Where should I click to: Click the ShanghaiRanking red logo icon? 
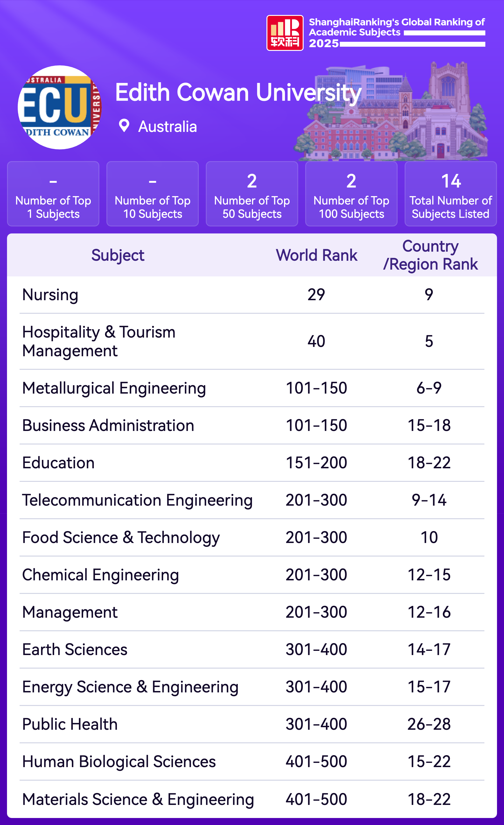point(284,33)
